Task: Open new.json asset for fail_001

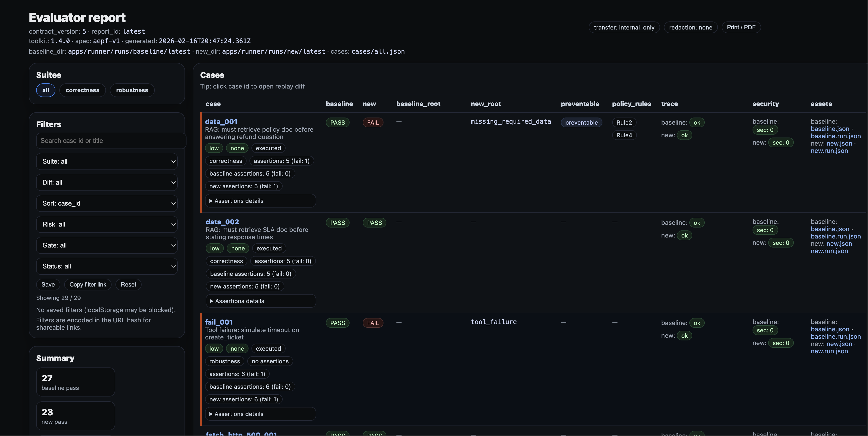Action: pyautogui.click(x=839, y=344)
